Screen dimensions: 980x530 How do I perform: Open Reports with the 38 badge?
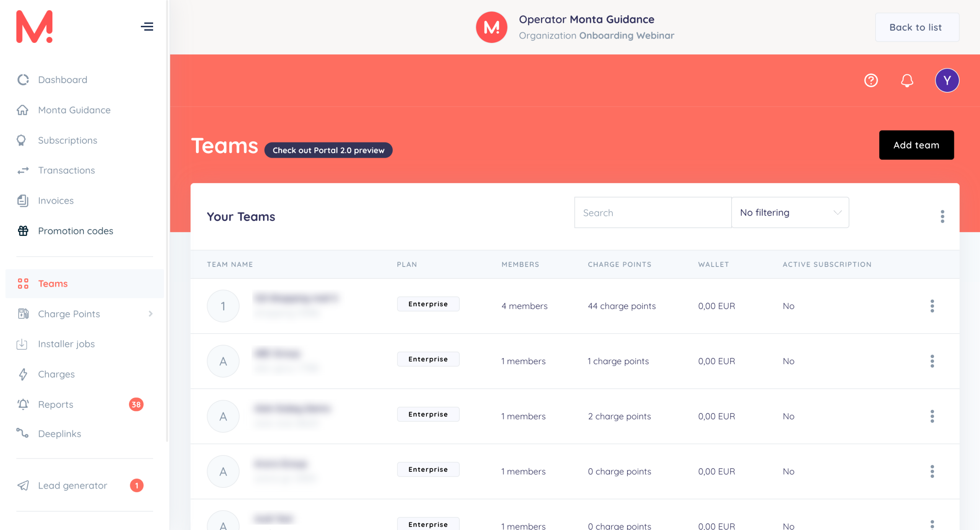pos(56,404)
